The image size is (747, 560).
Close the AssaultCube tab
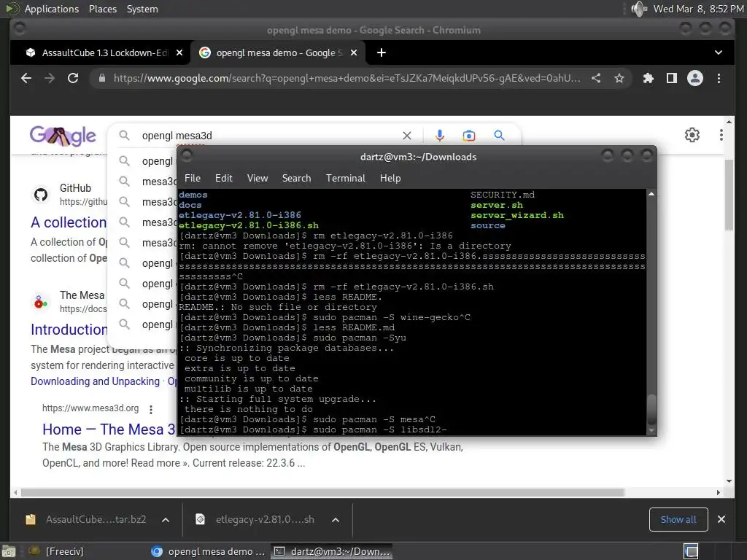pyautogui.click(x=179, y=52)
